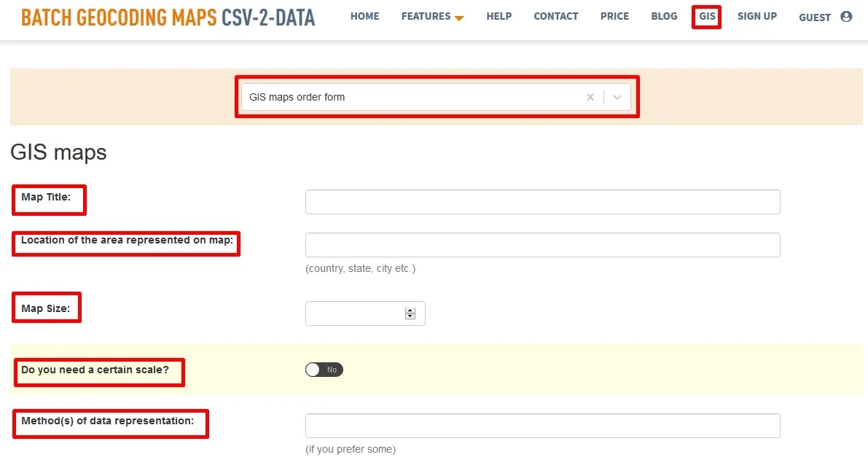Open the form selector chevron arrow
Viewport: 868px width, 460px height.
pos(617,97)
